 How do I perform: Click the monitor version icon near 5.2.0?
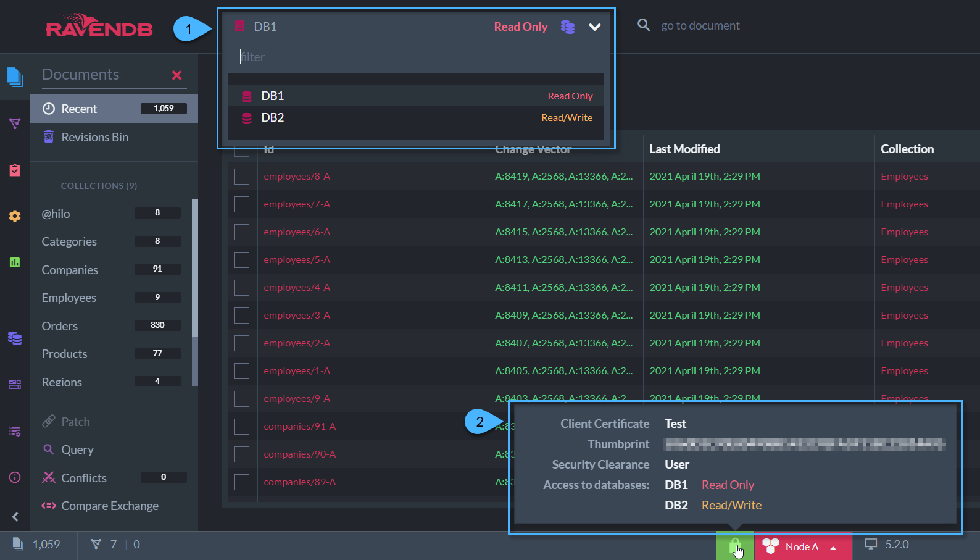(871, 544)
